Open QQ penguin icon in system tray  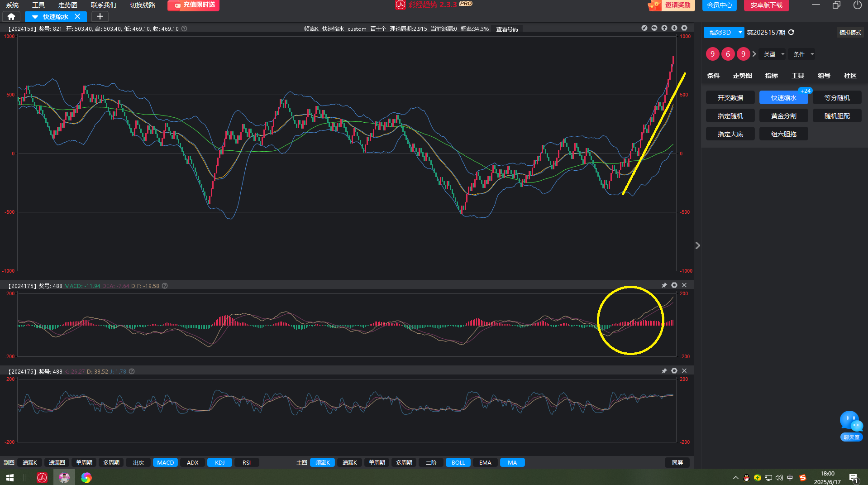[x=747, y=477]
